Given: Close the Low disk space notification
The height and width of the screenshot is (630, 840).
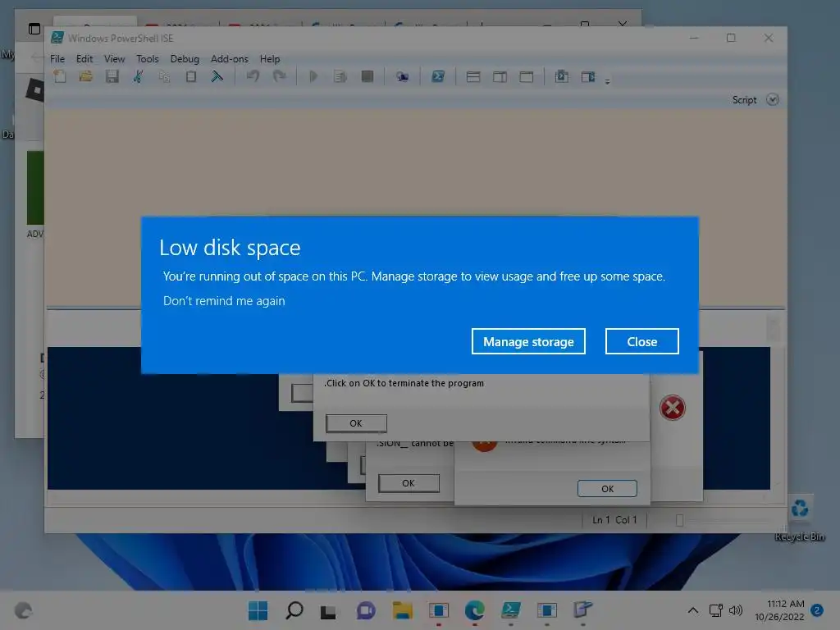Looking at the screenshot, I should (641, 341).
